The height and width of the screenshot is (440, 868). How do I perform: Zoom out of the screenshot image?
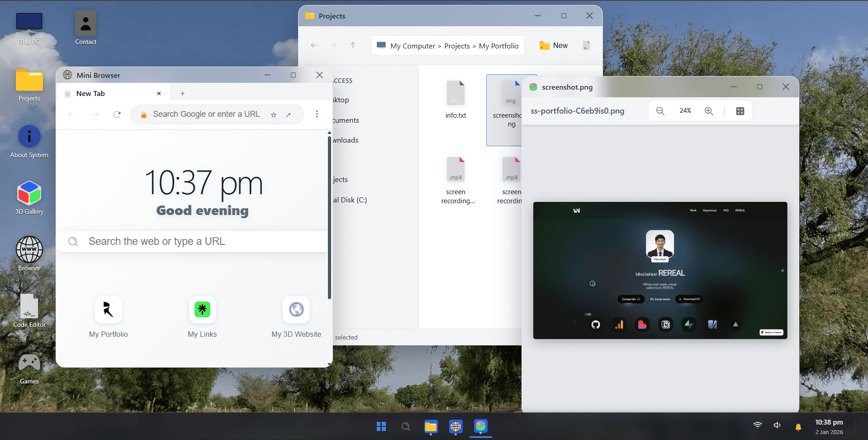[x=660, y=110]
